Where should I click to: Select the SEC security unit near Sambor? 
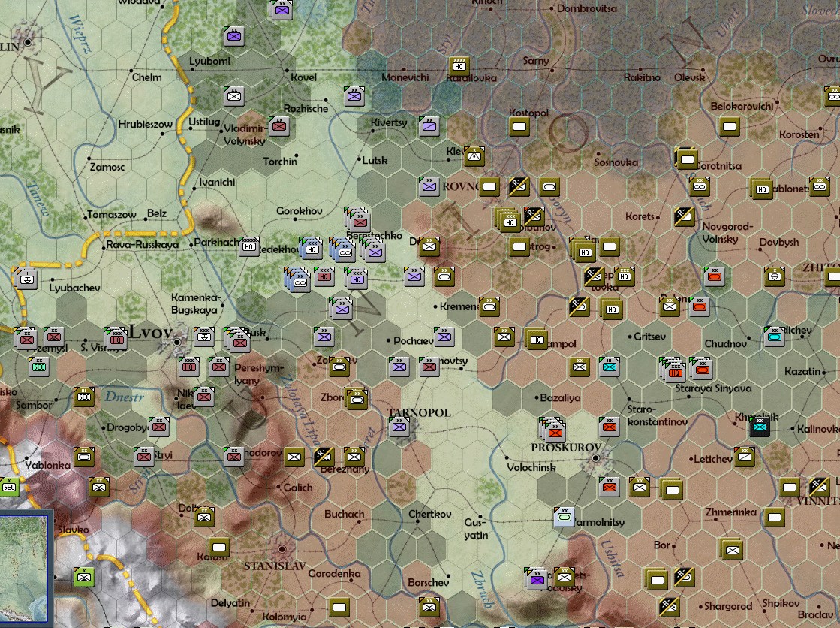[84, 397]
